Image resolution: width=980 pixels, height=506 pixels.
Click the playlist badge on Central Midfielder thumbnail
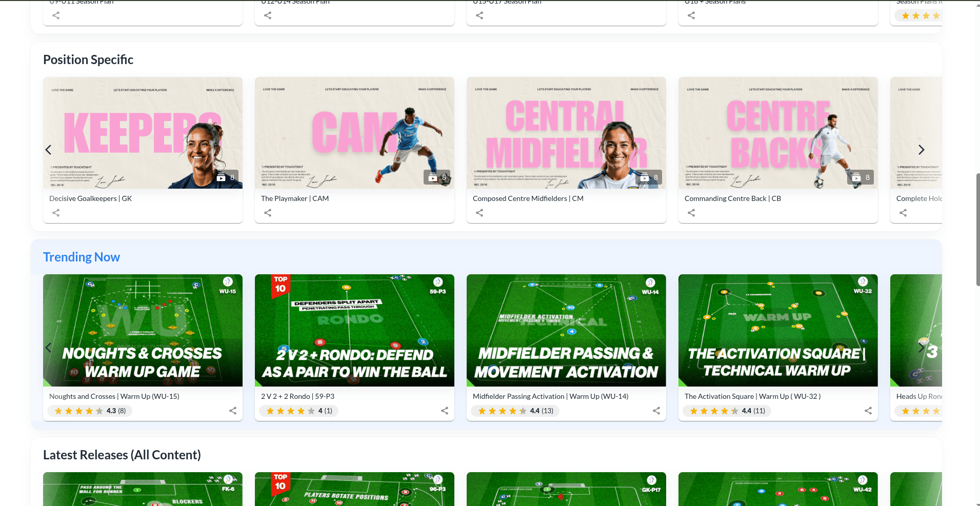pyautogui.click(x=649, y=177)
